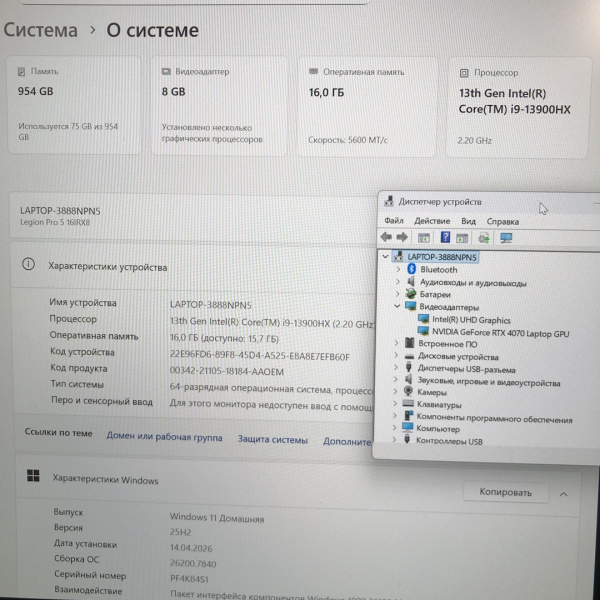Viewport: 600px width, 600px height.
Task: Click the Back arrow in Device Manager toolbar
Action: click(386, 237)
